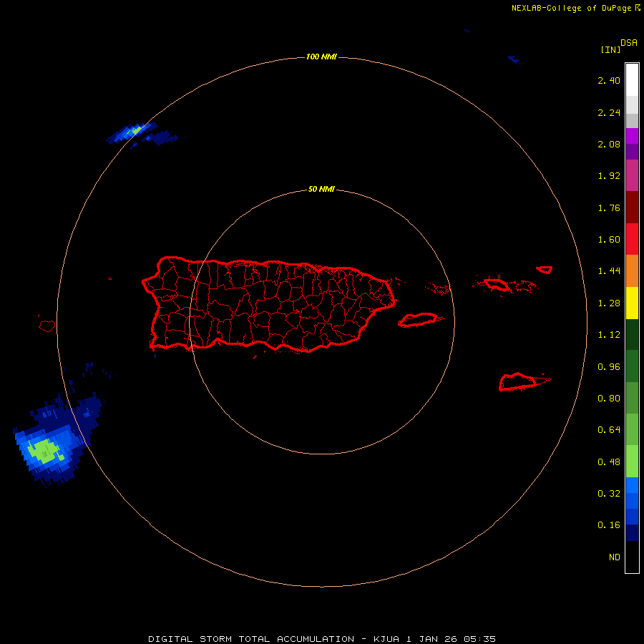Pick the dark maroon swatch in the color scale
Viewport: 644px width, 644px height.
pyautogui.click(x=632, y=208)
